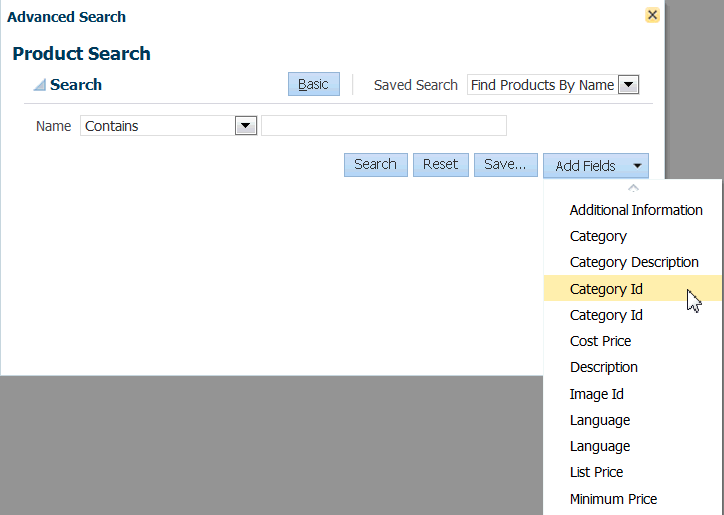Viewport: 724px width, 515px height.
Task: Select Minimum Price from the menu
Action: click(x=613, y=498)
